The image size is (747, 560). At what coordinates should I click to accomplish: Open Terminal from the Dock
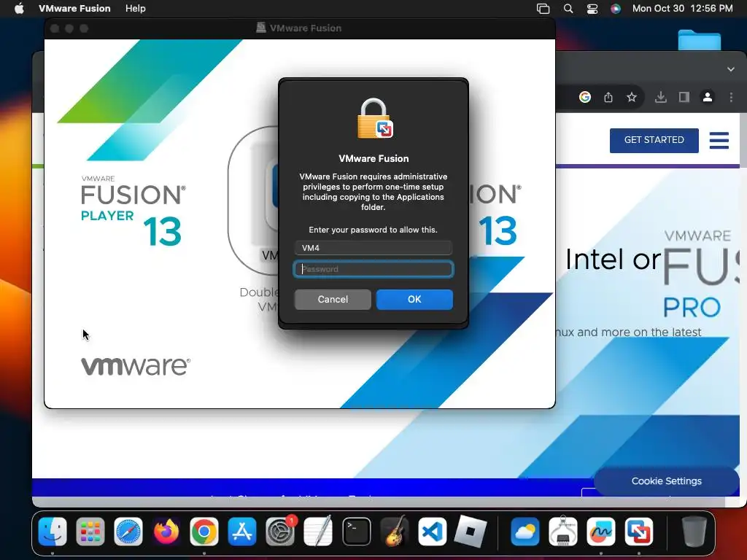(x=356, y=532)
